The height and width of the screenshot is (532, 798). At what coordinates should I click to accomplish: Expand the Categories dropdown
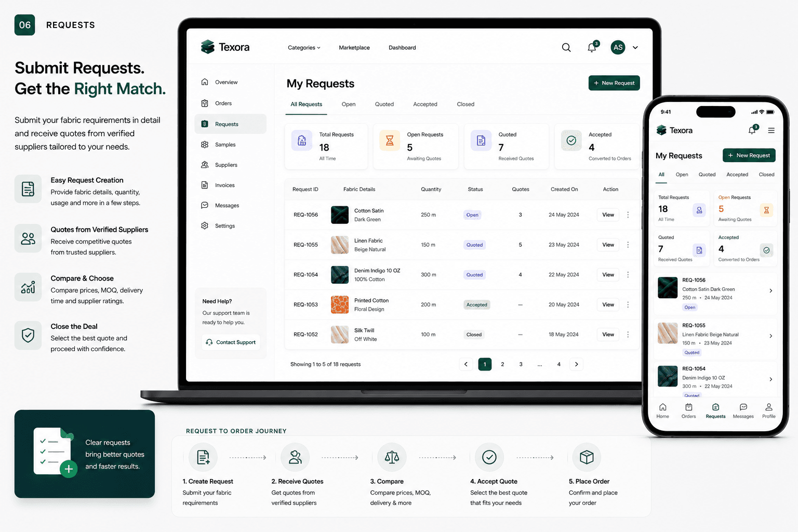304,48
